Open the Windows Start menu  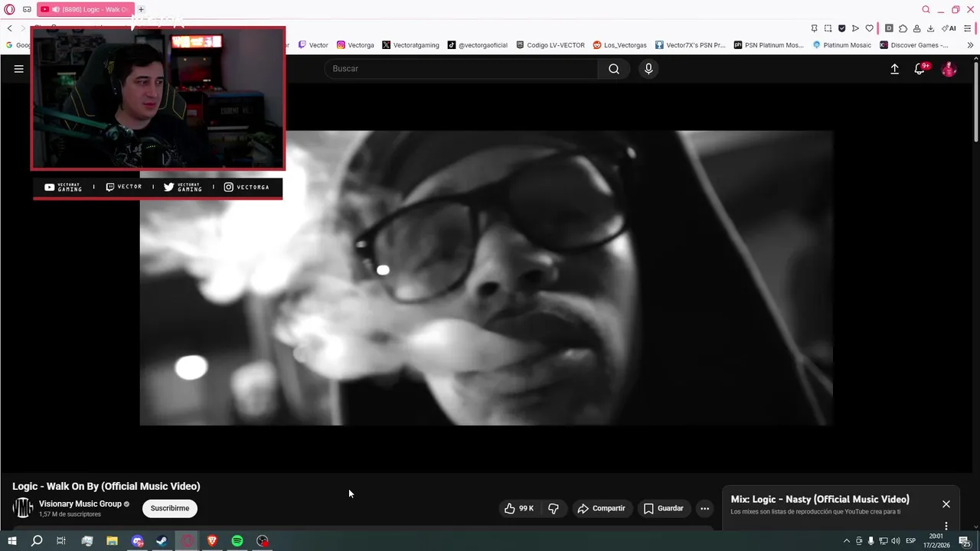tap(11, 541)
